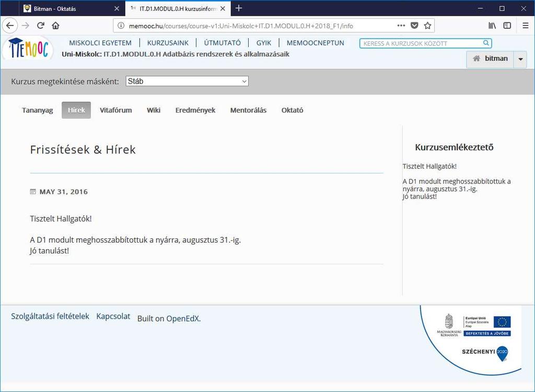The height and width of the screenshot is (392, 535).
Task: Open the KURZUSAINK nav link
Action: click(168, 43)
